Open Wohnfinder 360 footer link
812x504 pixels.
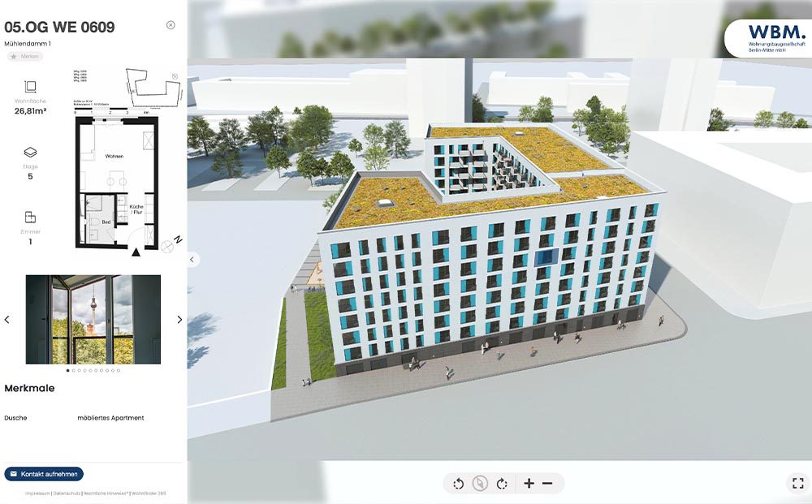coord(150,493)
